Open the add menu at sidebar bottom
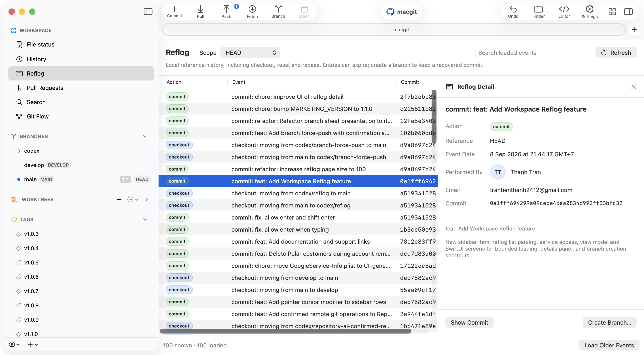This screenshot has height=355, width=644. [x=33, y=344]
